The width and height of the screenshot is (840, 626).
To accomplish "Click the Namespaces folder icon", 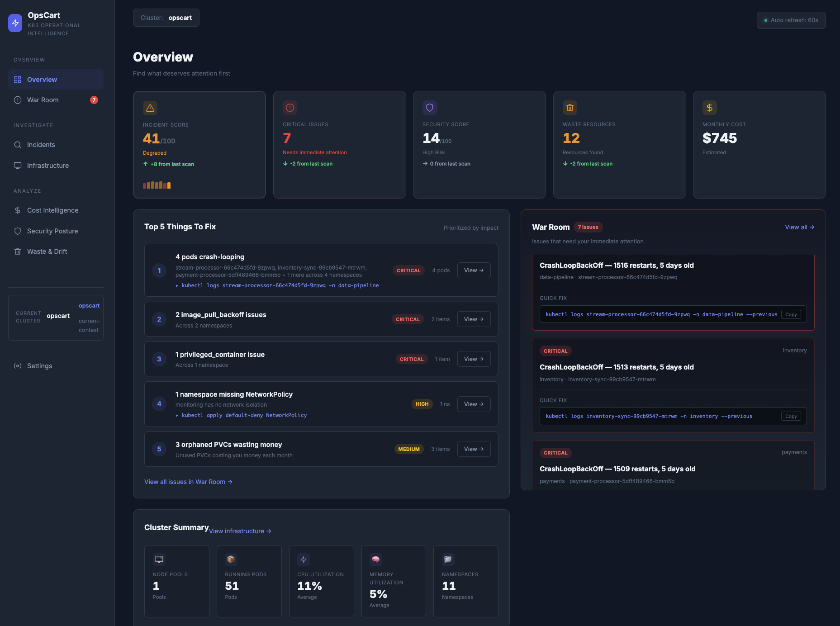I will tap(448, 560).
